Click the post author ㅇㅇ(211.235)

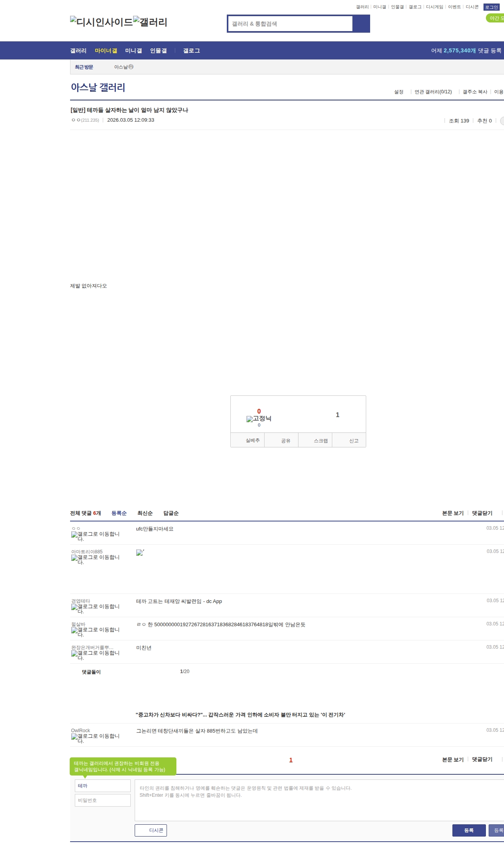[x=85, y=120]
